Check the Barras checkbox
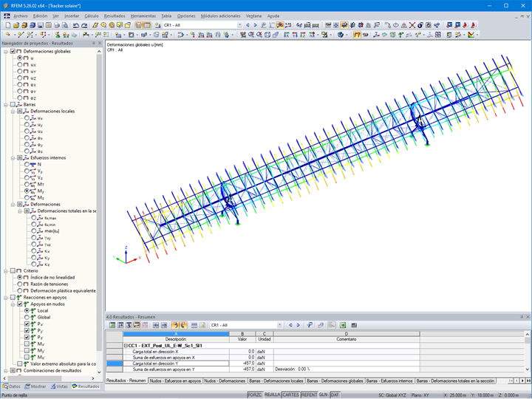This screenshot has width=532, height=399. pyautogui.click(x=13, y=104)
